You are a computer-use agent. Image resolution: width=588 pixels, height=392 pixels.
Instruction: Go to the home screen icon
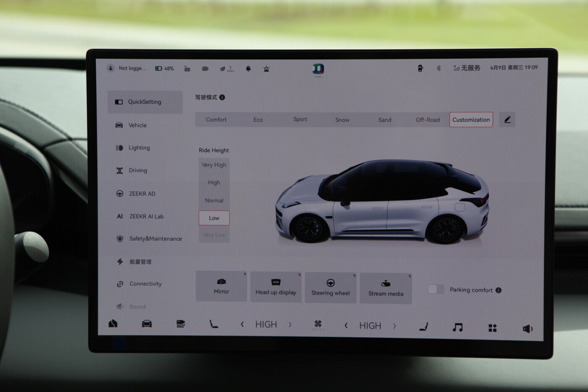pyautogui.click(x=113, y=324)
